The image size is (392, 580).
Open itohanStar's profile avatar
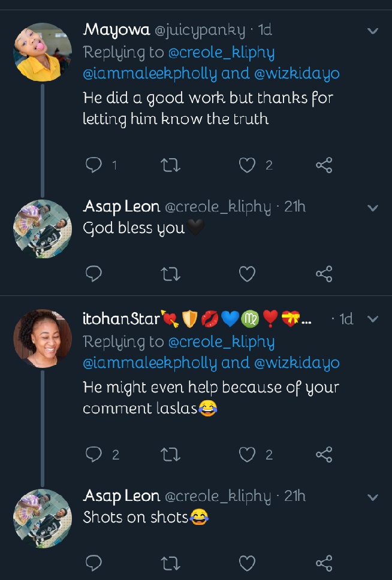coord(42,339)
